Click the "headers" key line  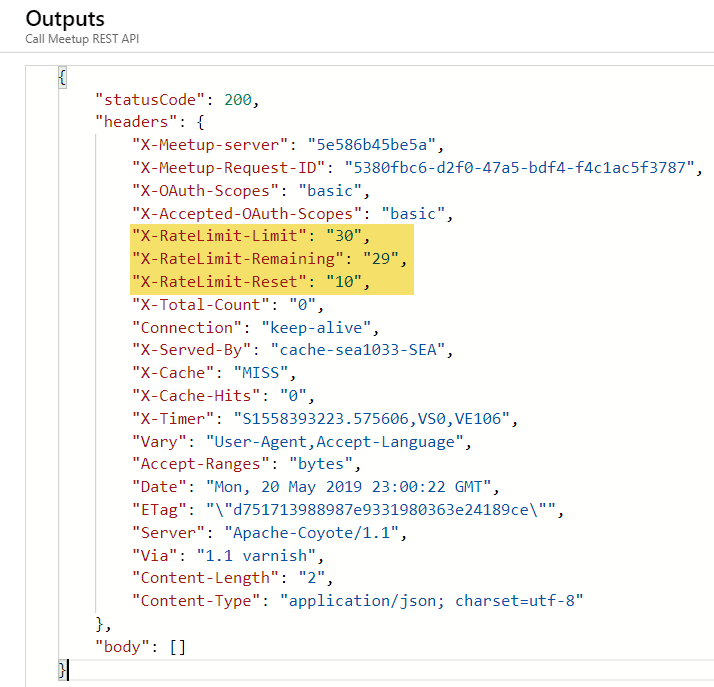150,122
